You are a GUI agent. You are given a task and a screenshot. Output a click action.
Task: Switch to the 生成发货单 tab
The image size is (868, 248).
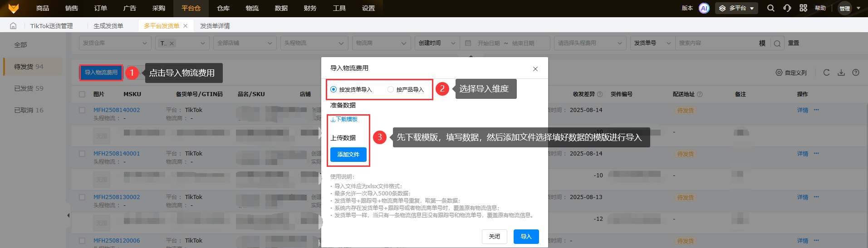[x=108, y=26]
